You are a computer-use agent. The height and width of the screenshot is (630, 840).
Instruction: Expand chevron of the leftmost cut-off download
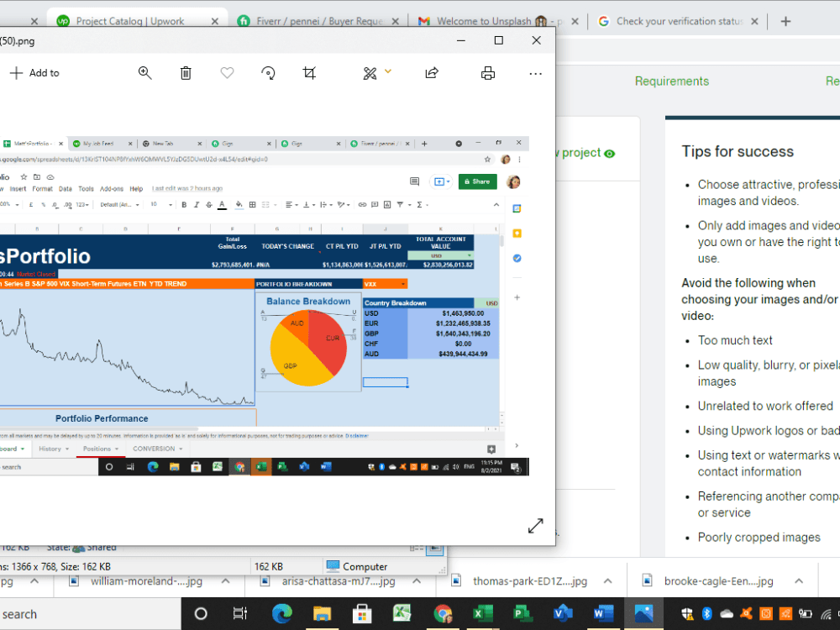[x=34, y=580]
